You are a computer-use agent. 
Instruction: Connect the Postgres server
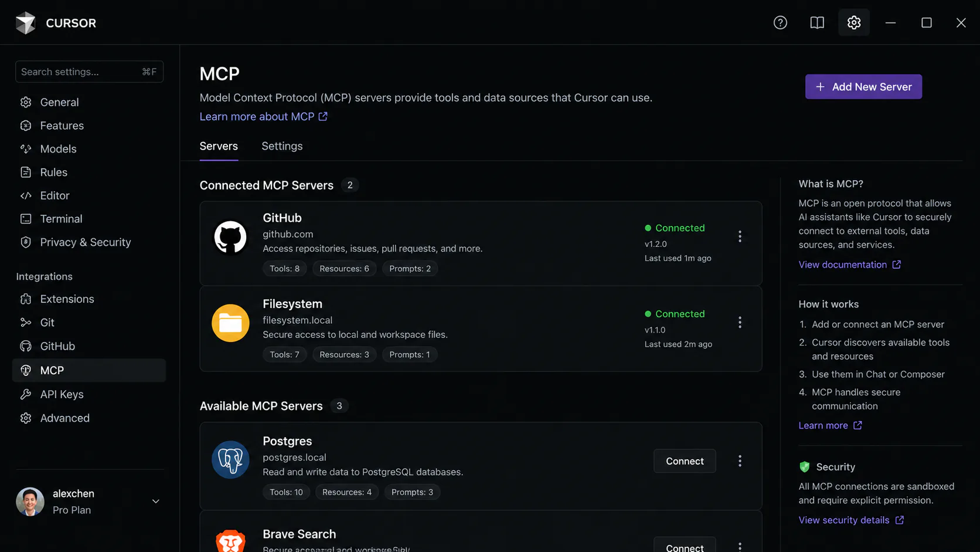click(x=685, y=461)
